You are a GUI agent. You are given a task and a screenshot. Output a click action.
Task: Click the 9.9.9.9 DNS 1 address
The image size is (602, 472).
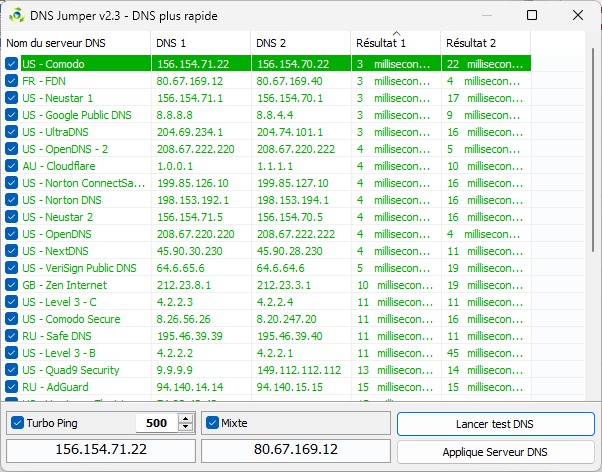[175, 370]
